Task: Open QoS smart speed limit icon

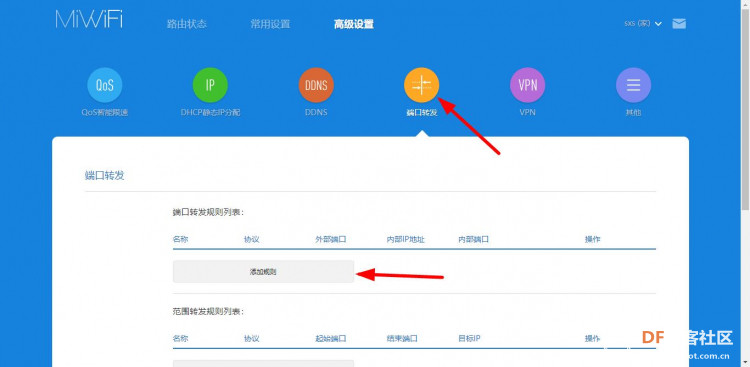Action: click(105, 85)
